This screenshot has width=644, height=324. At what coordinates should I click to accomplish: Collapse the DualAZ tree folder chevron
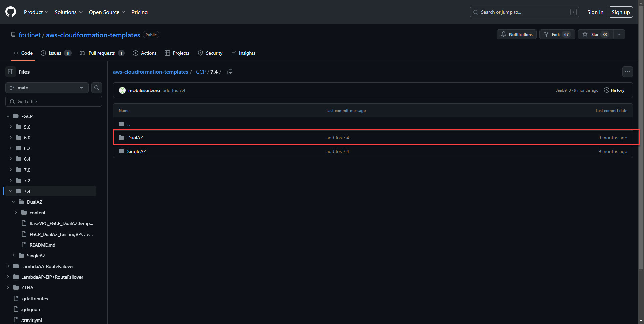click(x=13, y=202)
